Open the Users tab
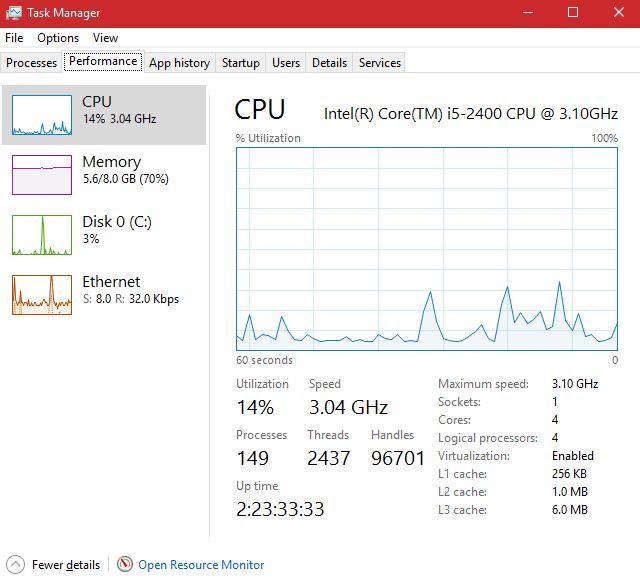The height and width of the screenshot is (587, 640). 286,63
